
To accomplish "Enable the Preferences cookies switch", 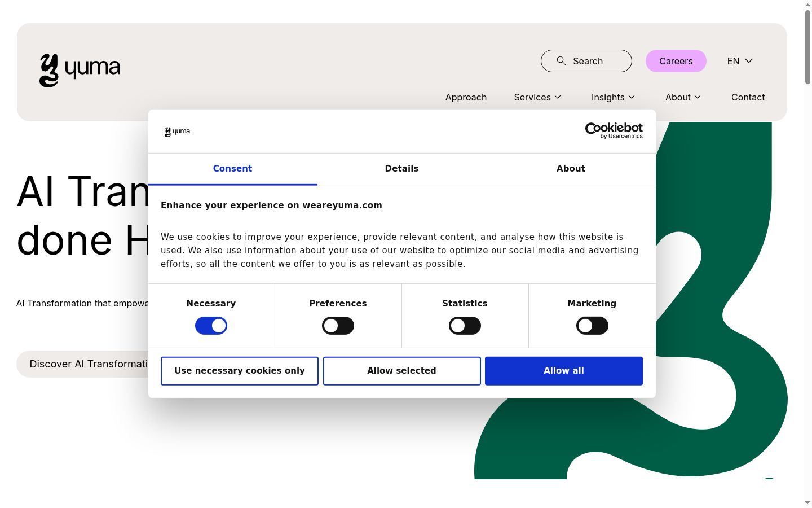I will click(x=338, y=326).
